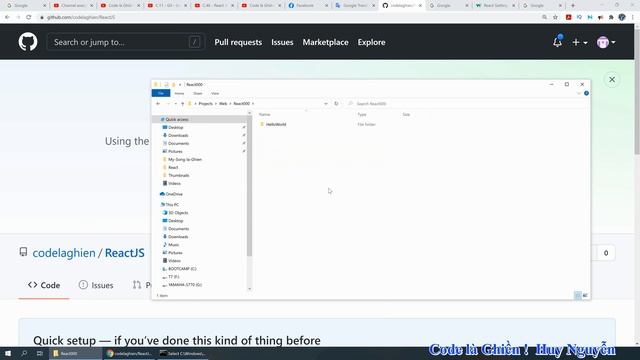Expand the Explorer ribbon chevron
Screen dimensions: 640x360
(x=579, y=93)
